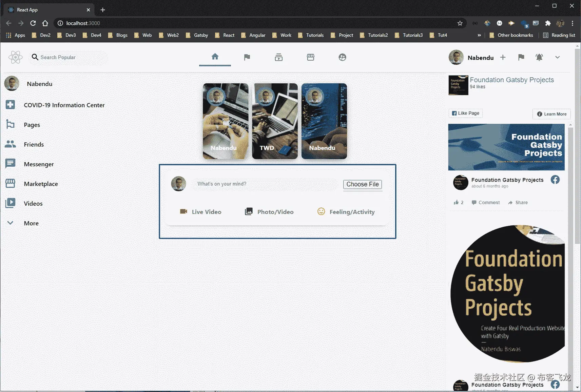This screenshot has width=581, height=392.
Task: Open the TWD story card
Action: (x=275, y=121)
